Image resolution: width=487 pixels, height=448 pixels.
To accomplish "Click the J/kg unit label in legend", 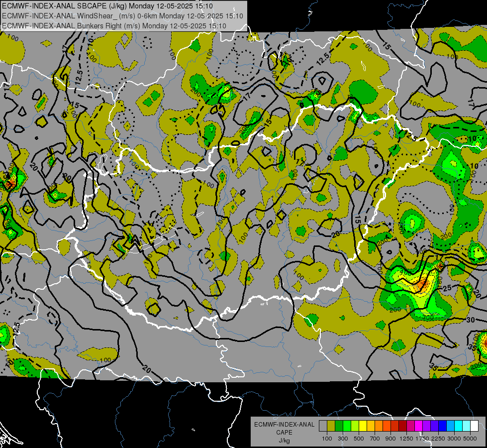I will (284, 441).
